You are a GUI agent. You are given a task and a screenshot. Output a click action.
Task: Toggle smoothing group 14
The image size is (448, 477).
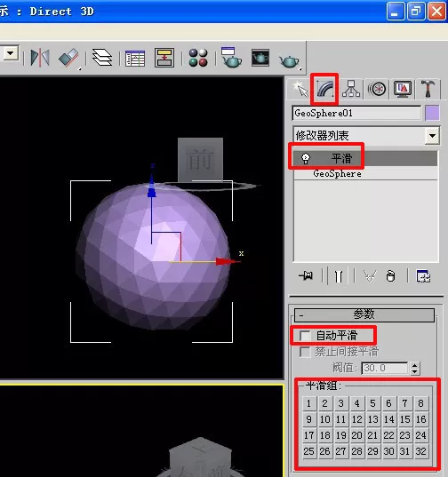pos(388,419)
